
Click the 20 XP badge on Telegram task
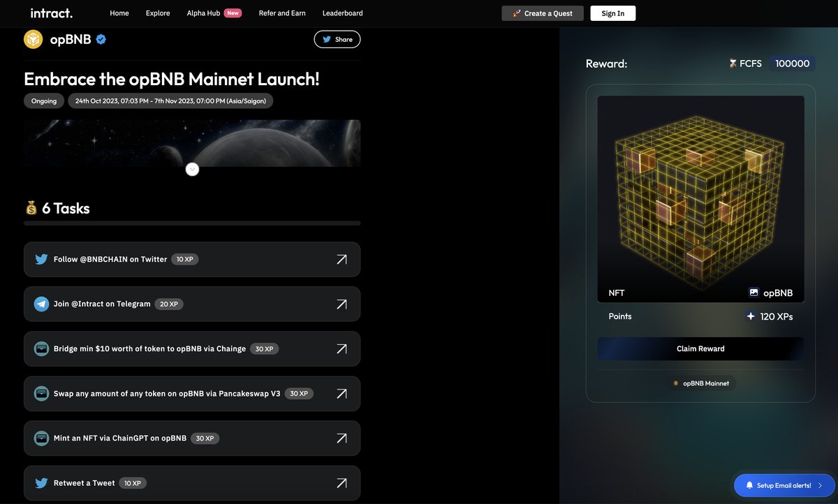169,304
